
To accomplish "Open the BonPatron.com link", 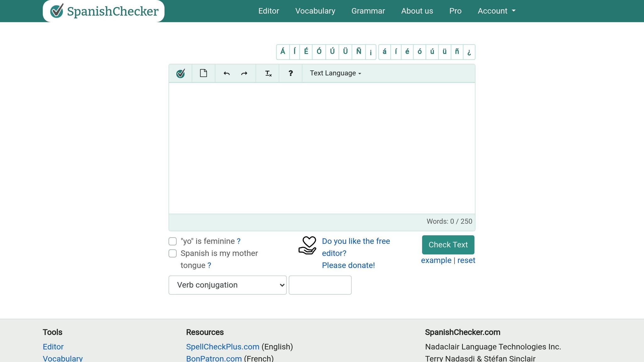I will (214, 359).
